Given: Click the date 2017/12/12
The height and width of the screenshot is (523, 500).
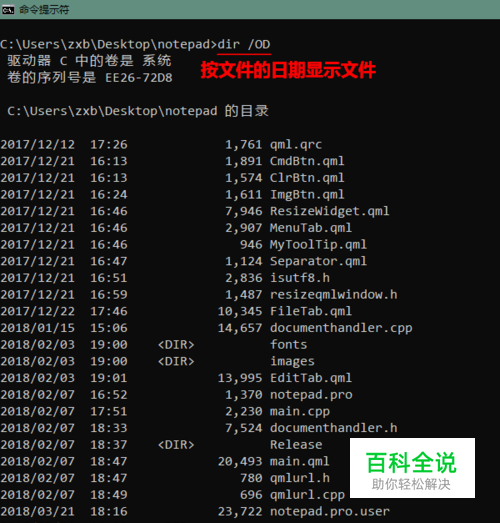Looking at the screenshot, I should [38, 145].
